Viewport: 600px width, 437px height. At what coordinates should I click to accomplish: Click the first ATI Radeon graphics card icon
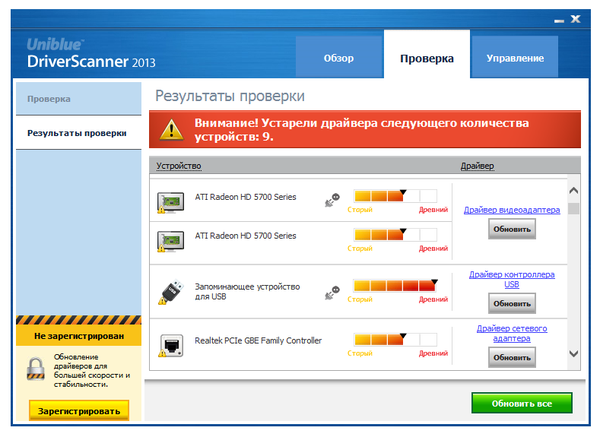(x=170, y=202)
